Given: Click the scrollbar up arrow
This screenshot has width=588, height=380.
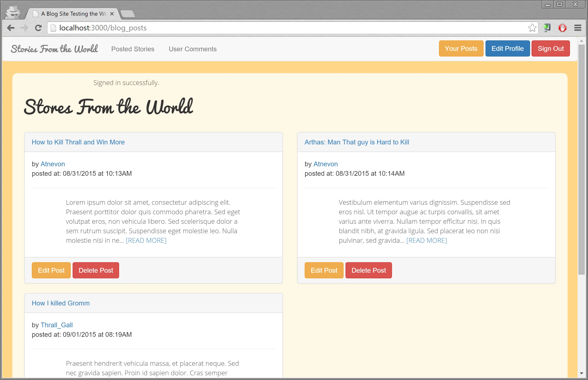Looking at the screenshot, I should [581, 41].
